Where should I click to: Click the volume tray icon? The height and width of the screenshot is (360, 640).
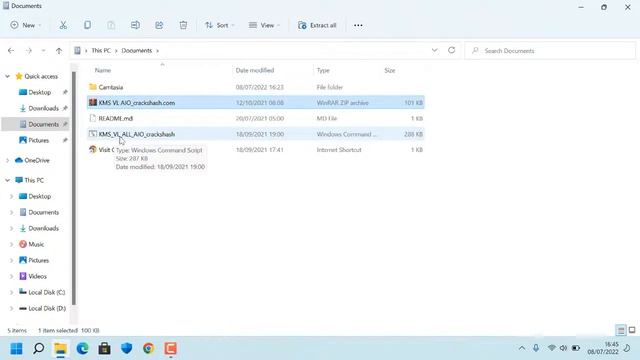[564, 348]
